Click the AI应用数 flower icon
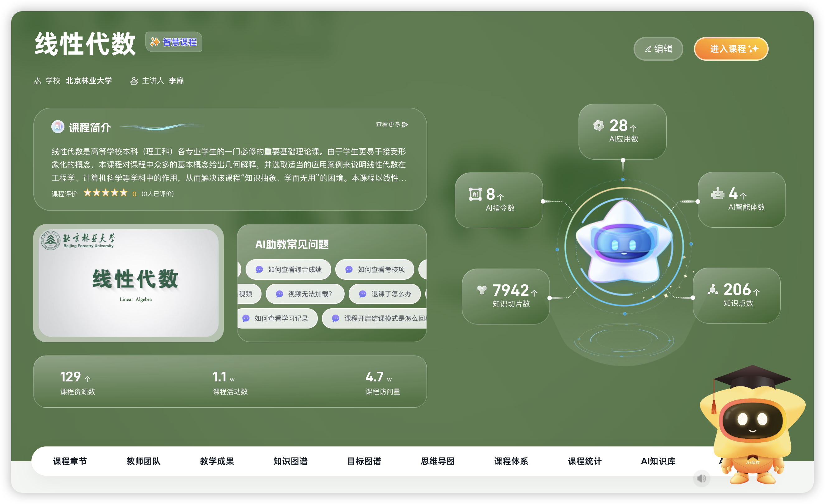The width and height of the screenshot is (825, 504). pos(598,125)
